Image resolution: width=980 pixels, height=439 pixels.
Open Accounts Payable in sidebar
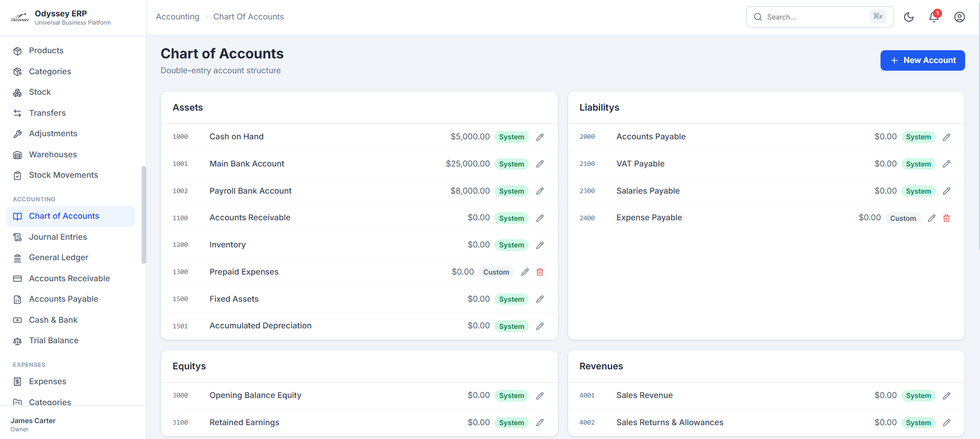[x=70, y=299]
